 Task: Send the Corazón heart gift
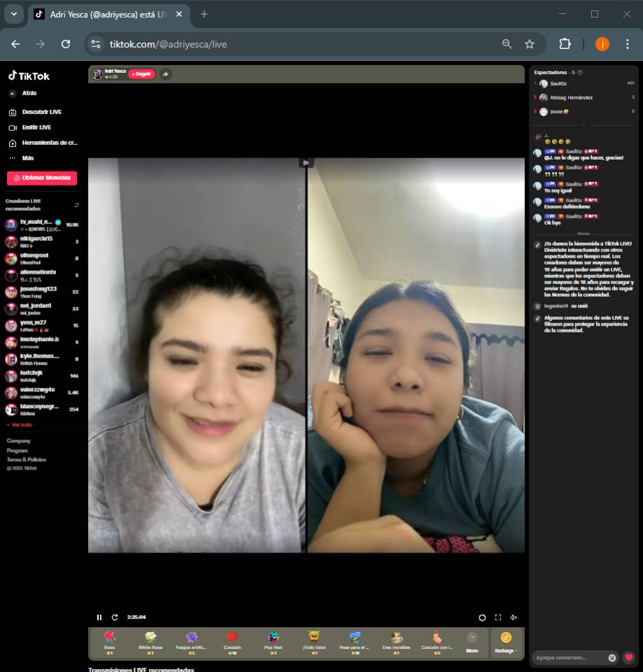(x=232, y=640)
